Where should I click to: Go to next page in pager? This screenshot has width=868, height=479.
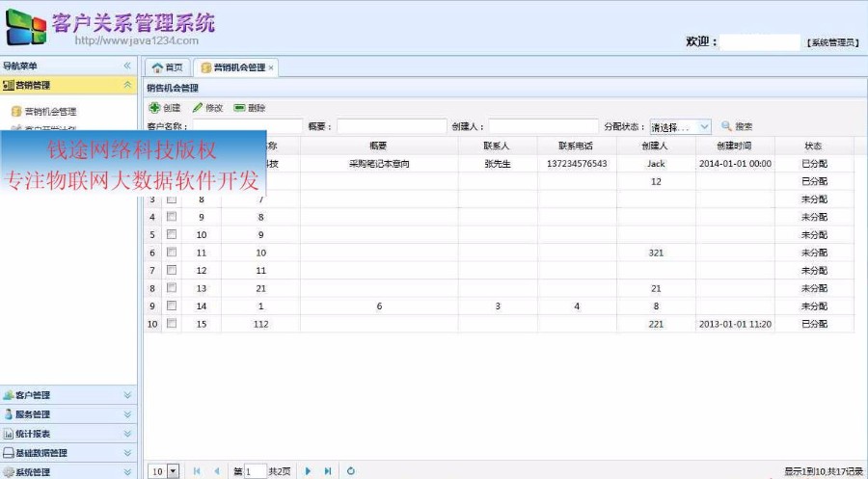[x=308, y=471]
